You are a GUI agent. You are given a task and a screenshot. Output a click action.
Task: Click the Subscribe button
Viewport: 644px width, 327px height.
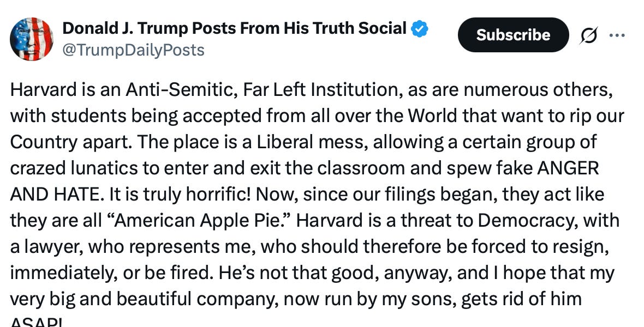pyautogui.click(x=513, y=35)
